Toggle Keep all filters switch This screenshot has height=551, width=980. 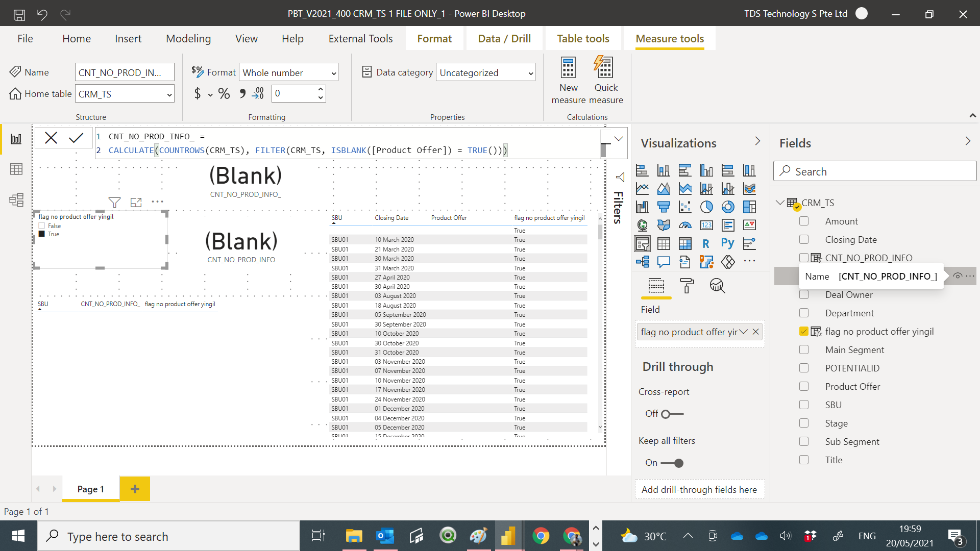click(x=672, y=463)
